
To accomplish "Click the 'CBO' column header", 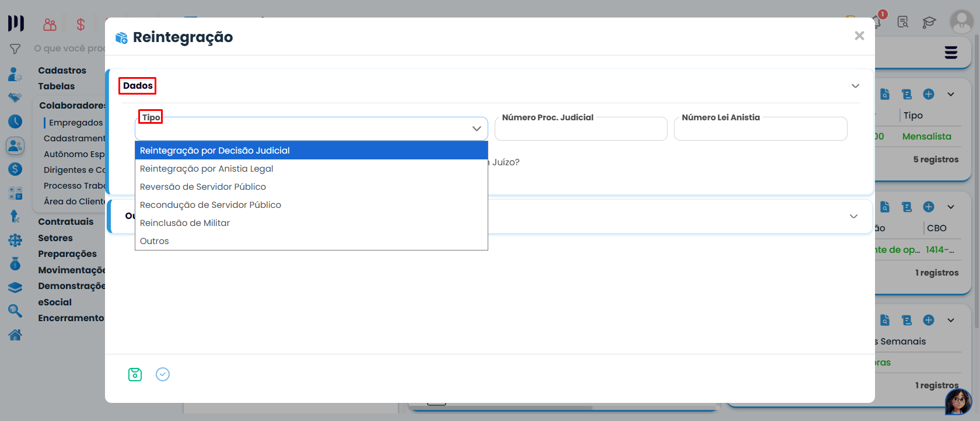I will [937, 228].
